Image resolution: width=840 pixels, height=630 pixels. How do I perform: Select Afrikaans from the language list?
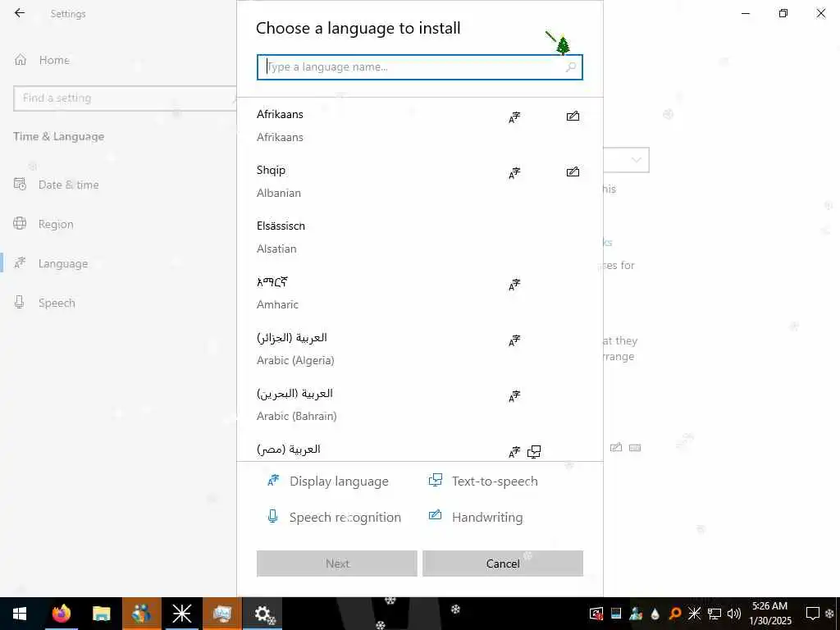419,126
